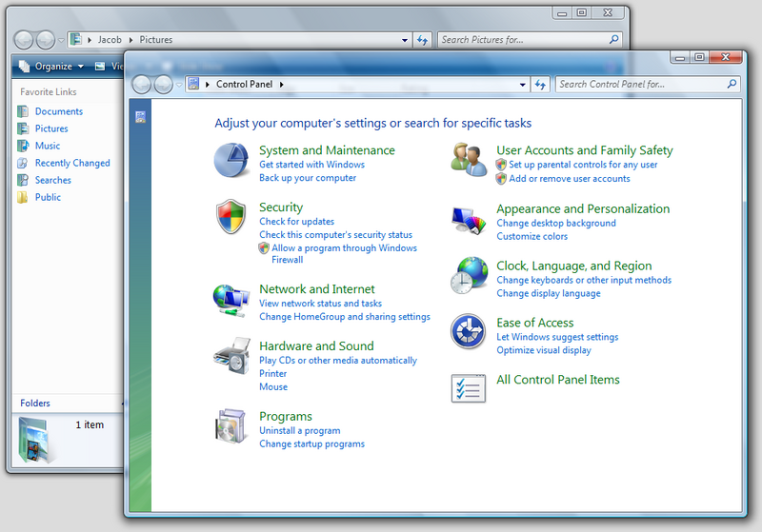Image resolution: width=762 pixels, height=532 pixels.
Task: Open All Control Panel Items link
Action: point(558,380)
